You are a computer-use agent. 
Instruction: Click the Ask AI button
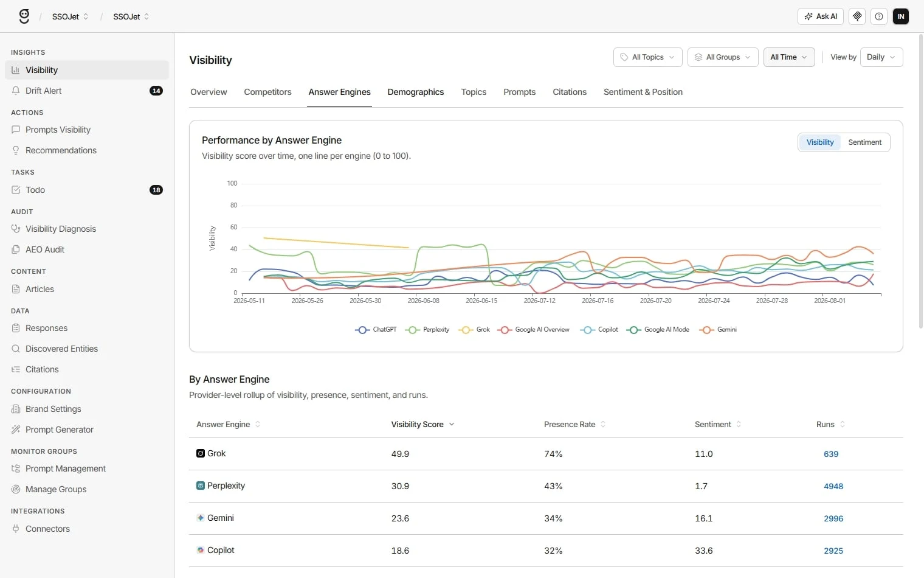pyautogui.click(x=821, y=16)
